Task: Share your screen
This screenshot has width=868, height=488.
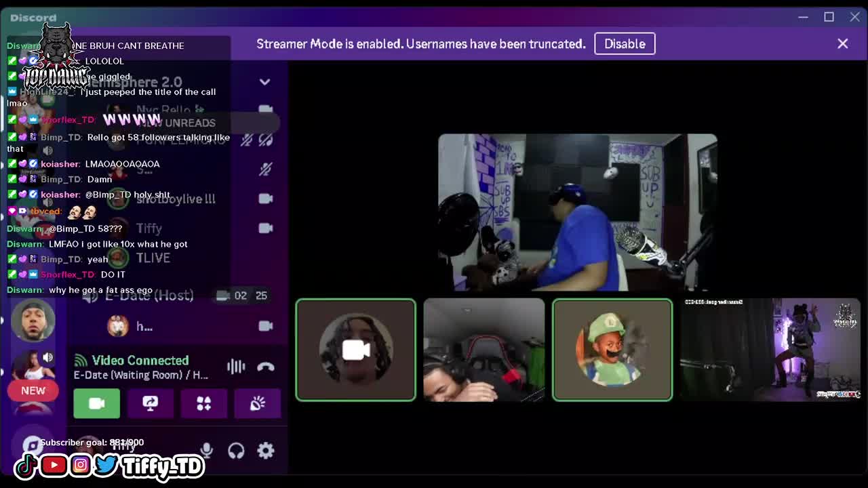Action: pyautogui.click(x=151, y=403)
